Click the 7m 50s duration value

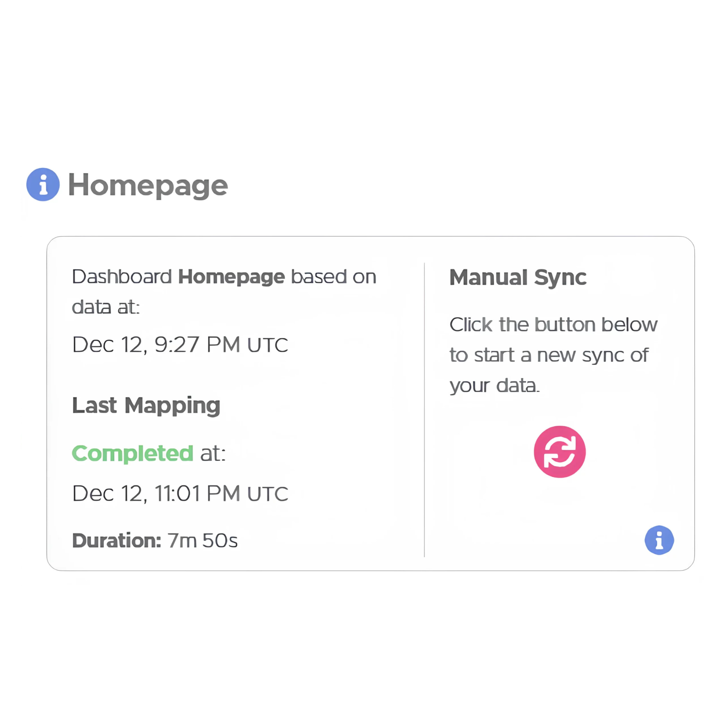[203, 540]
